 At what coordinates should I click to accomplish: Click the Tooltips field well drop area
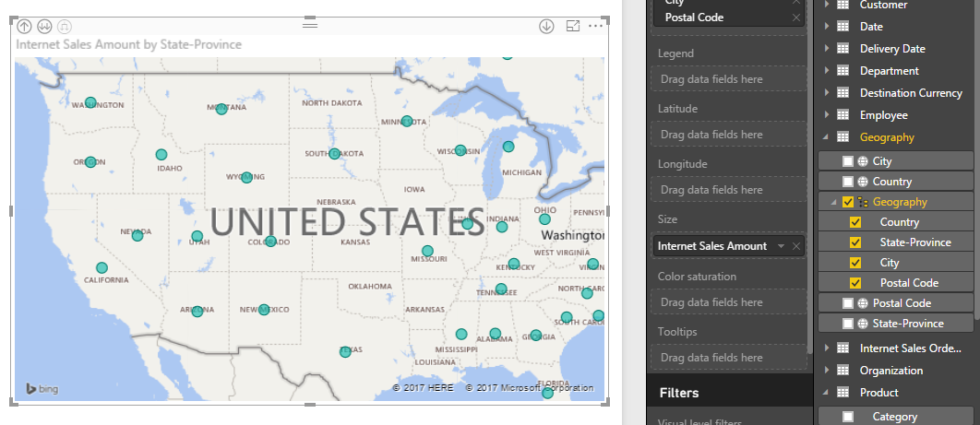point(729,358)
